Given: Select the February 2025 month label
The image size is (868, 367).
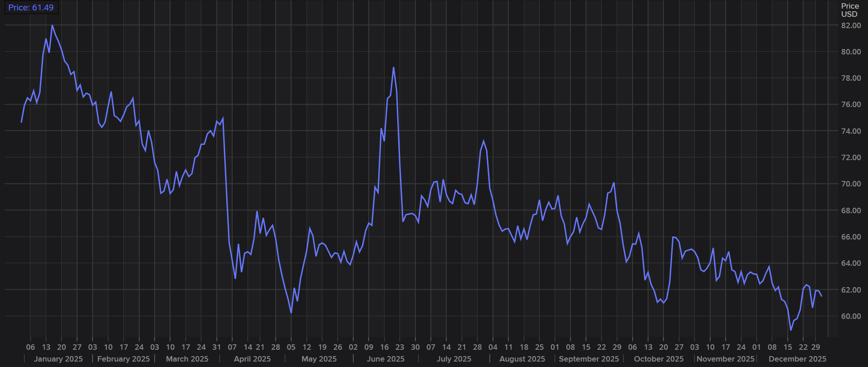Looking at the screenshot, I should pos(123,359).
